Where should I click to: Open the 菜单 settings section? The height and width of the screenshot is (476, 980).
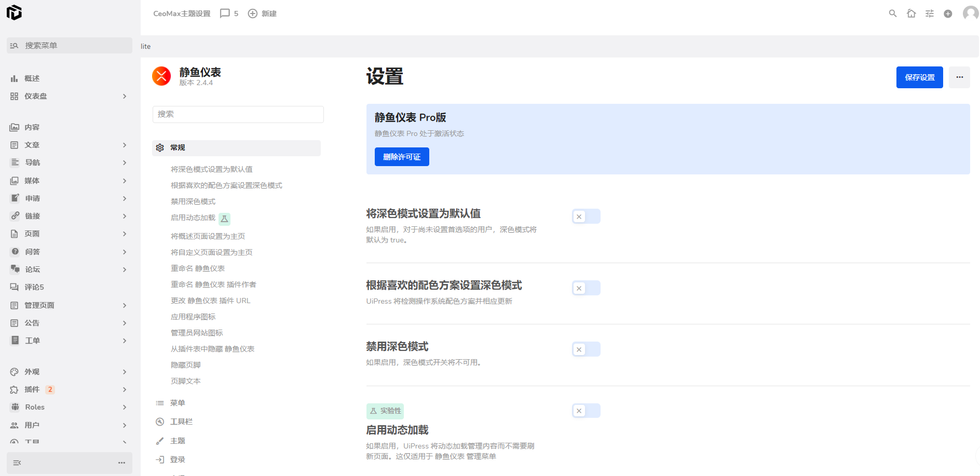178,403
